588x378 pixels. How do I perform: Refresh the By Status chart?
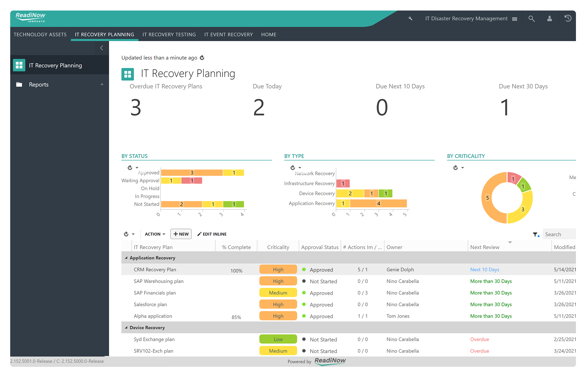[x=130, y=168]
